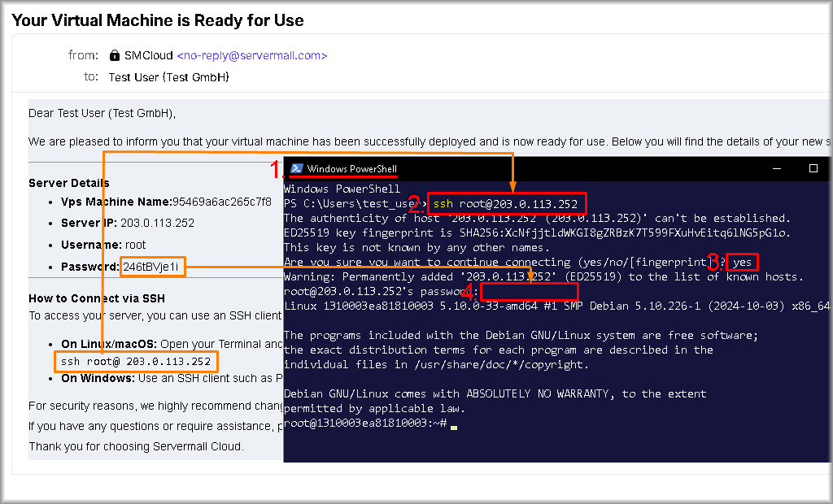The image size is (833, 504).
Task: Select the Server IP value in Server Details
Action: pos(158,223)
